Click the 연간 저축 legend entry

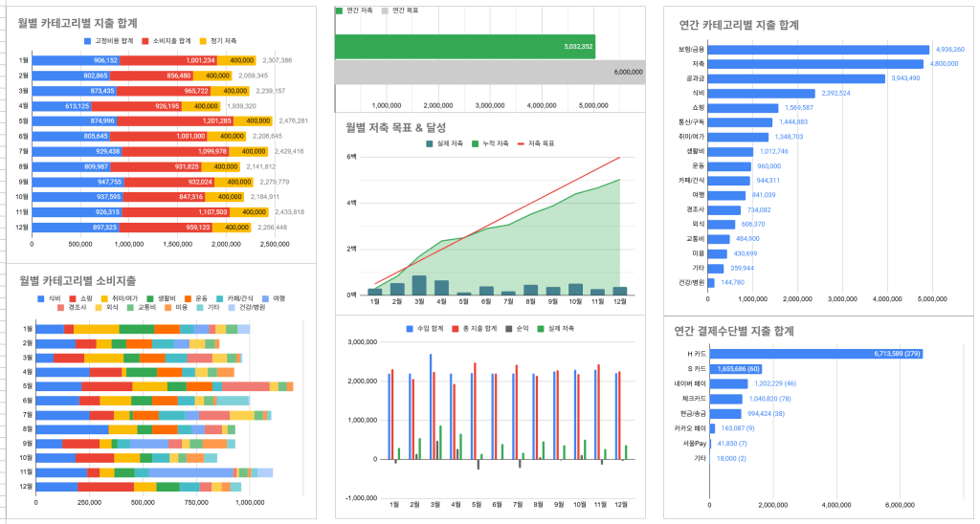[359, 10]
